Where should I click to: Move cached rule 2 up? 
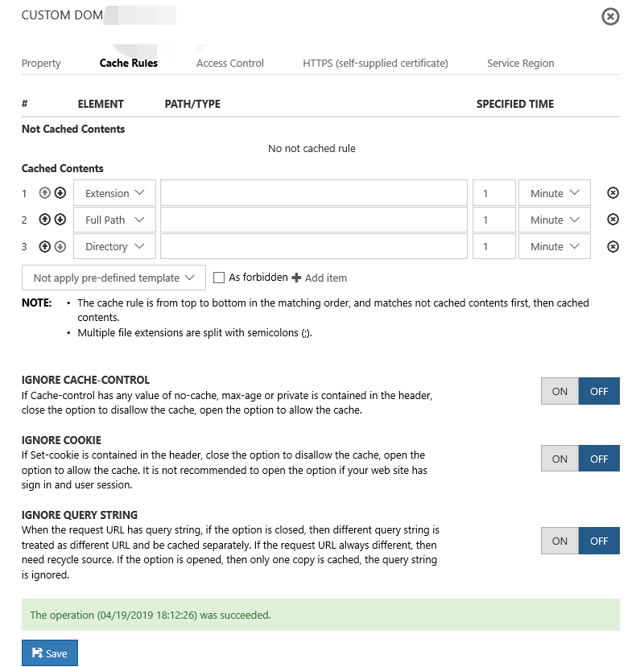click(45, 220)
